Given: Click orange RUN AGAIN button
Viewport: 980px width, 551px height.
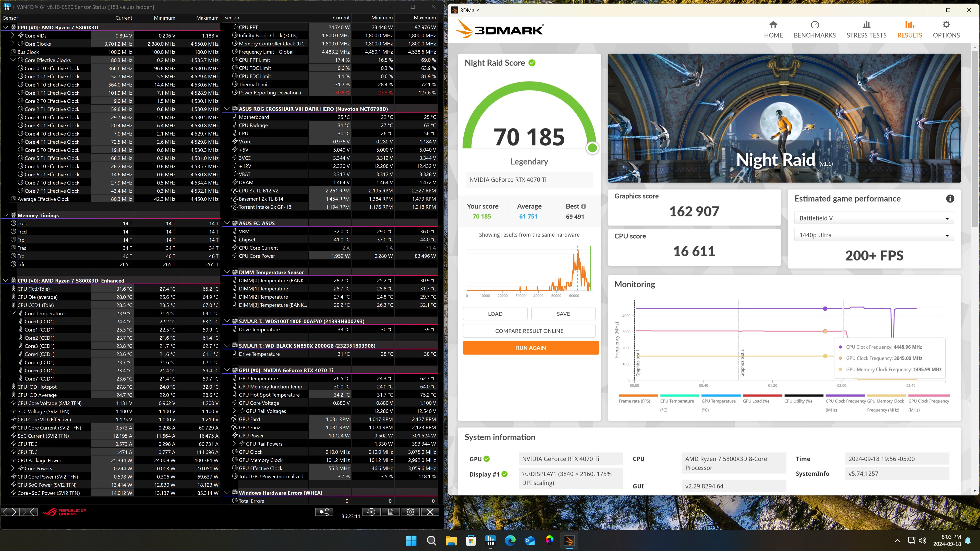Looking at the screenshot, I should (531, 348).
